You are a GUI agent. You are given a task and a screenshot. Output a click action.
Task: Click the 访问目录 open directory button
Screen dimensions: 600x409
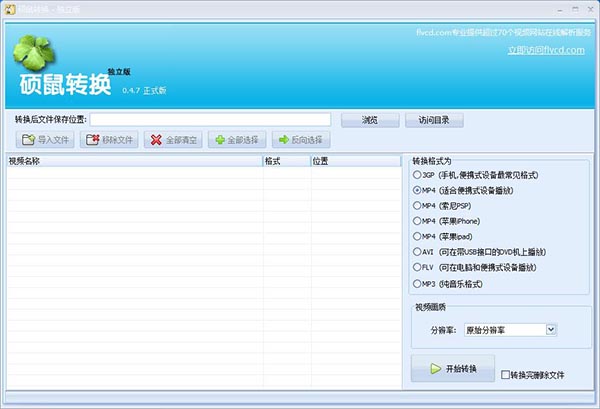click(x=434, y=120)
